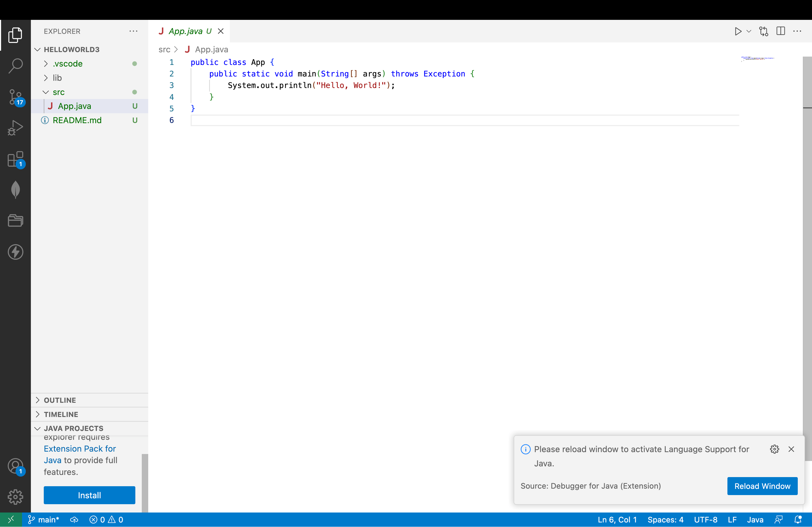
Task: Select the App.java editor tab
Action: tap(185, 31)
